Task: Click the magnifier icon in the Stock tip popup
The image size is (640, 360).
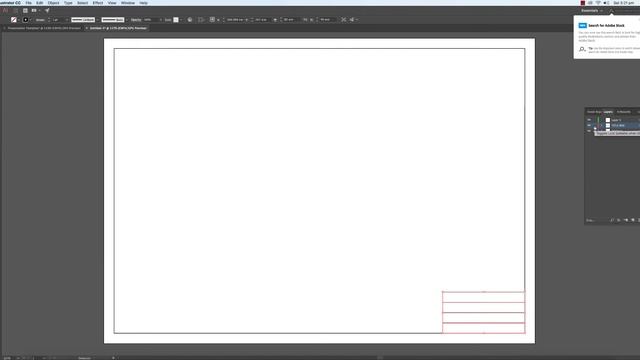Action: click(x=582, y=49)
